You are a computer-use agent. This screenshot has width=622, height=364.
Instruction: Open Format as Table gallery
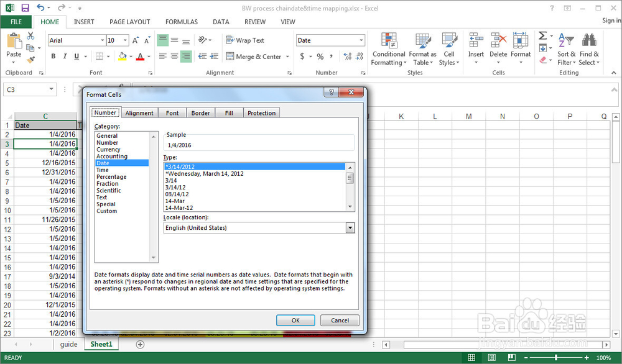pyautogui.click(x=422, y=49)
